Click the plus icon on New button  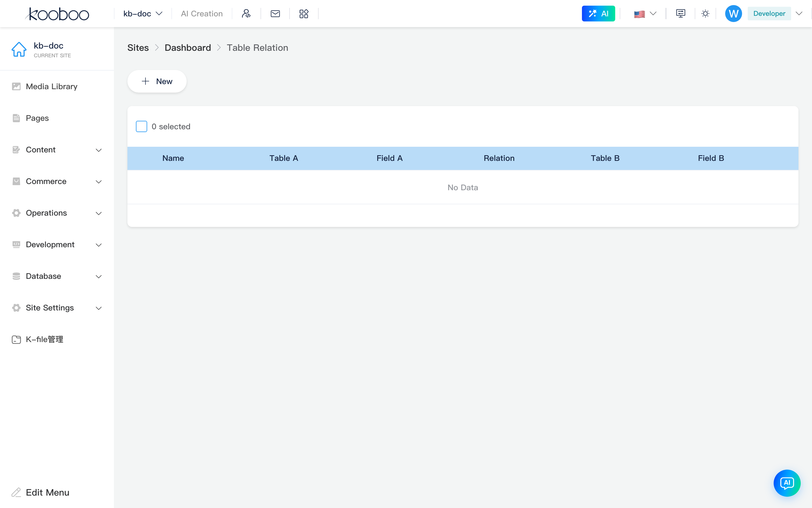click(x=145, y=81)
